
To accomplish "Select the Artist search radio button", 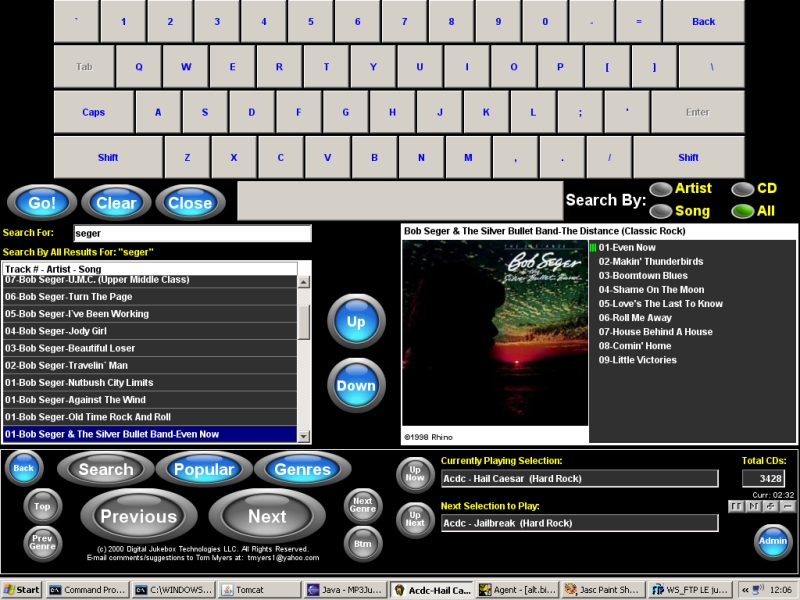I will click(x=661, y=189).
